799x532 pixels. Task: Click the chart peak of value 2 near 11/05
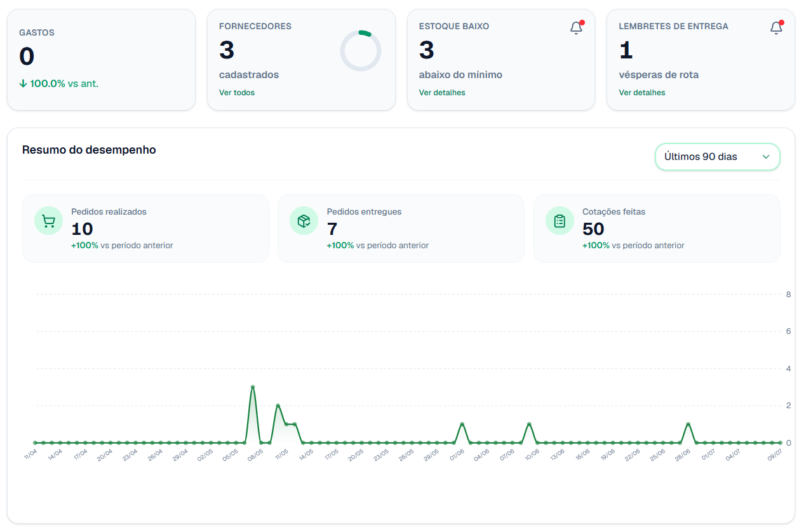pyautogui.click(x=278, y=405)
